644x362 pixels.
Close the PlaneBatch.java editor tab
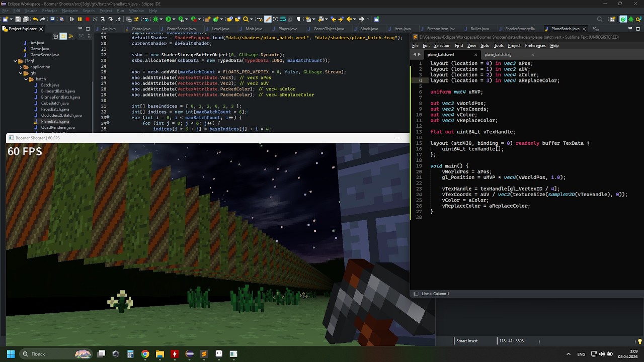[x=584, y=29]
